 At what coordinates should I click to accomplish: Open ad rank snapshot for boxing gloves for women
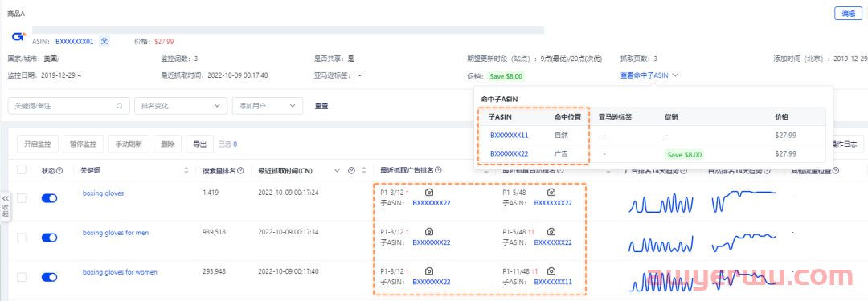point(429,271)
